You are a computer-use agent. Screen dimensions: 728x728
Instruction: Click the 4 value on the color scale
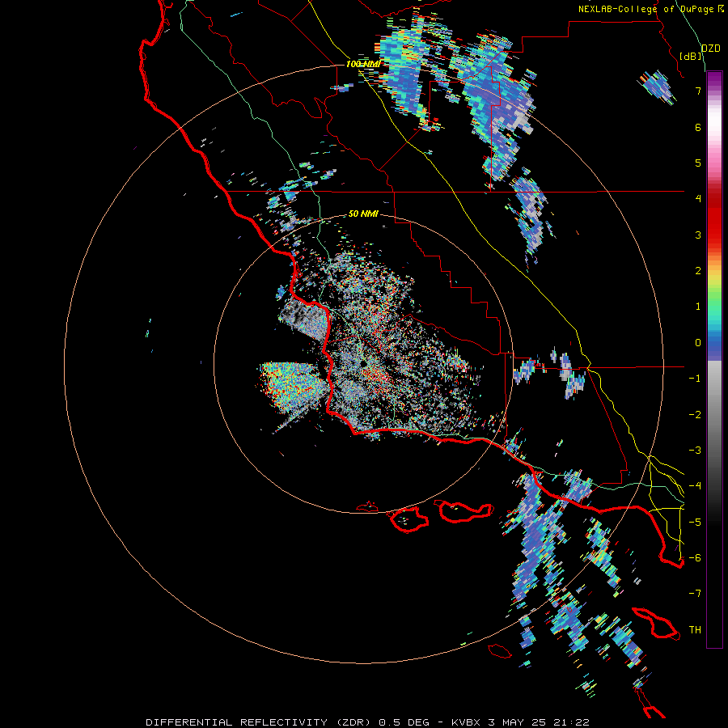698,199
